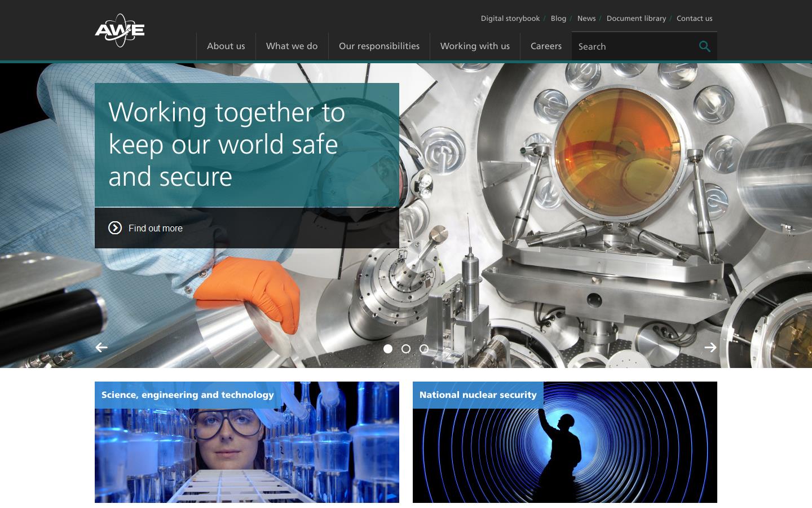
Task: Open the About us menu
Action: pyautogui.click(x=226, y=46)
